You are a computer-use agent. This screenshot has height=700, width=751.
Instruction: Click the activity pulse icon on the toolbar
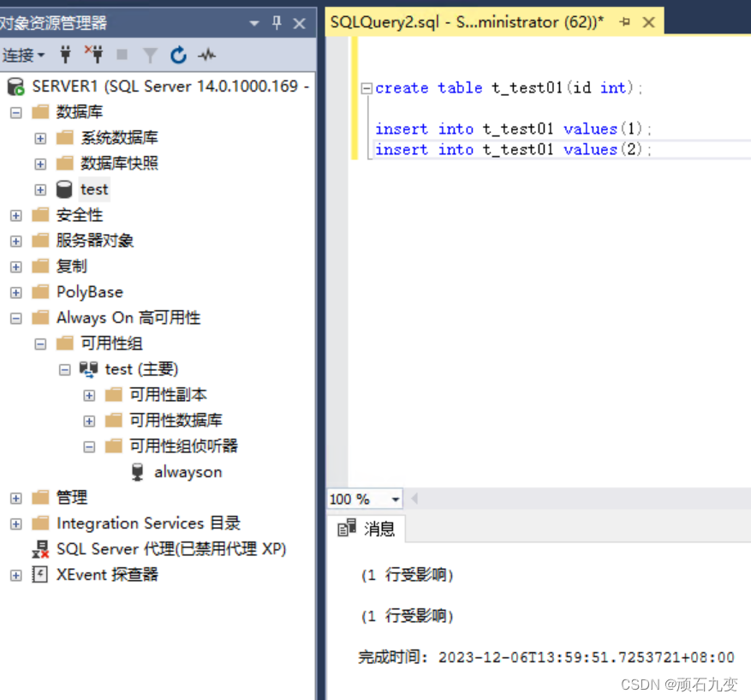click(x=206, y=55)
